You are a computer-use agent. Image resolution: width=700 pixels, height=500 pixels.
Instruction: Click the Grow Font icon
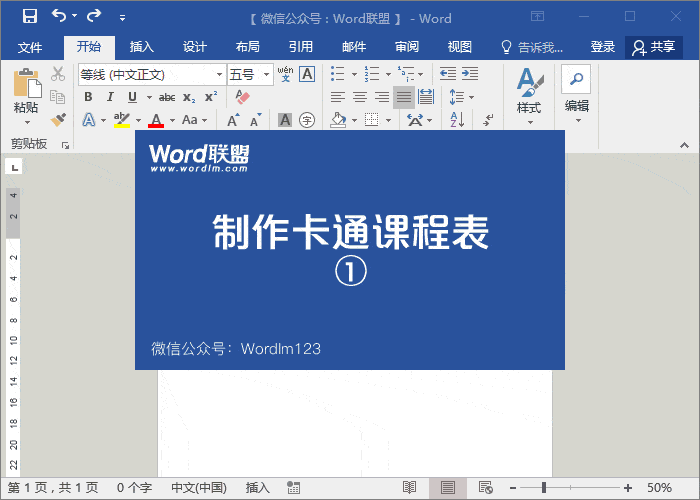(x=233, y=120)
